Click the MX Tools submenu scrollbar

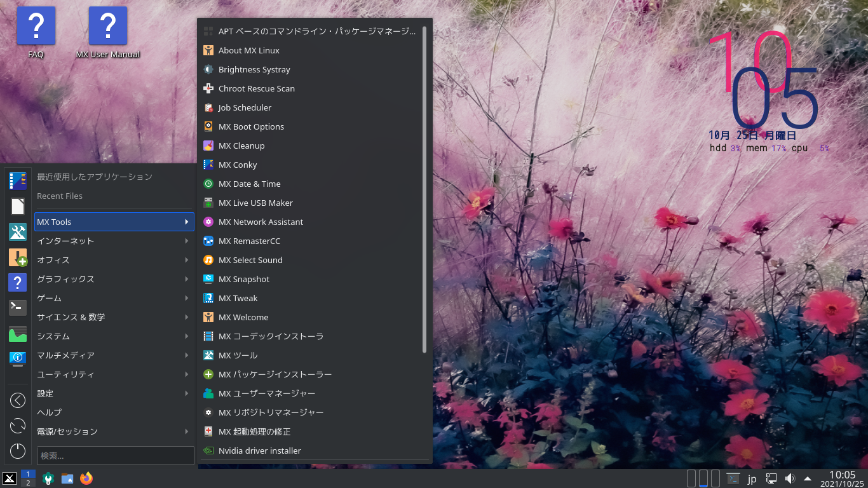pyautogui.click(x=424, y=189)
